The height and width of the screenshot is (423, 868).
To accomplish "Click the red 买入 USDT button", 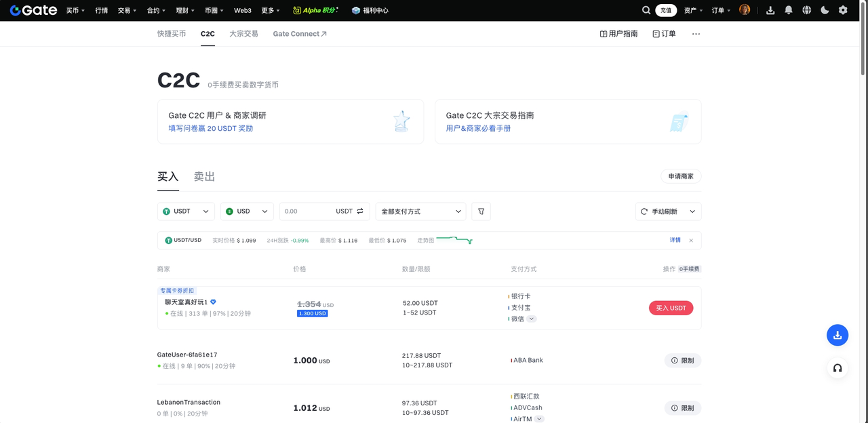I will [x=671, y=308].
